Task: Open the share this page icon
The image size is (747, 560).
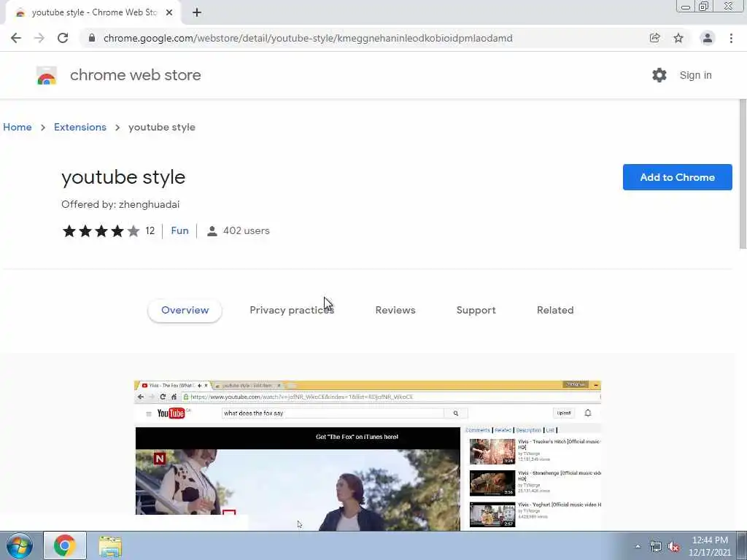Action: coord(654,38)
